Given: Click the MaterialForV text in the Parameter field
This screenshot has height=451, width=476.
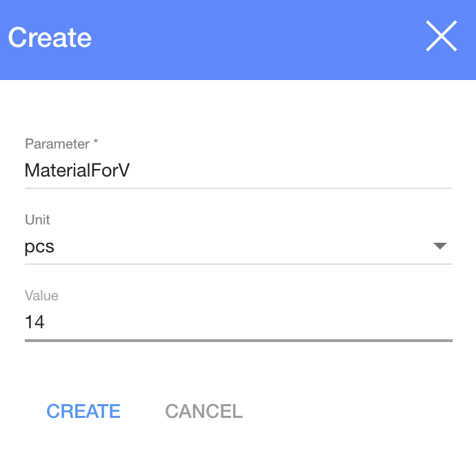Looking at the screenshot, I should point(77,170).
